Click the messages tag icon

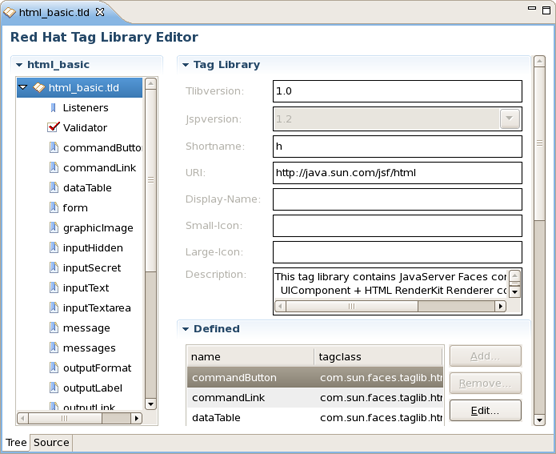54,348
